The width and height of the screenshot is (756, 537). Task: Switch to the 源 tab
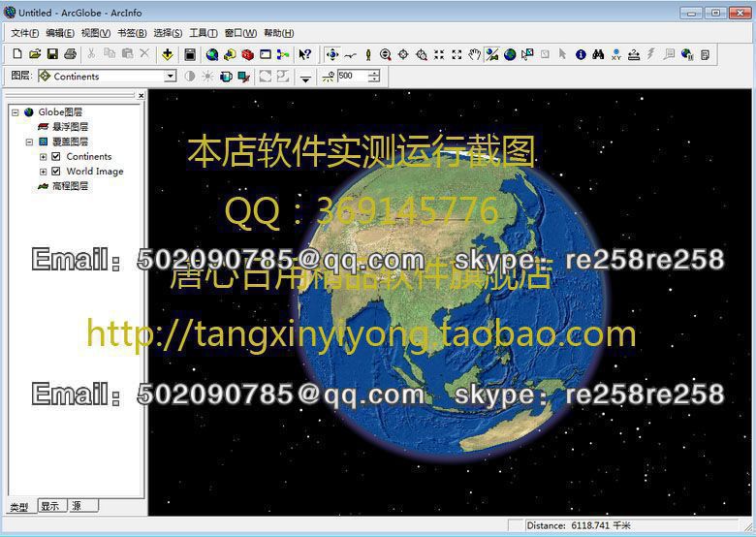point(77,506)
